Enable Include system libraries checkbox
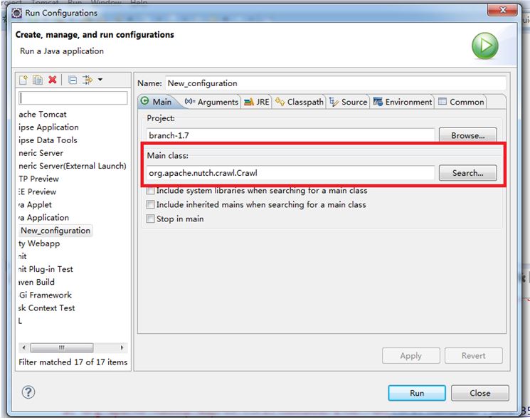 (150, 190)
